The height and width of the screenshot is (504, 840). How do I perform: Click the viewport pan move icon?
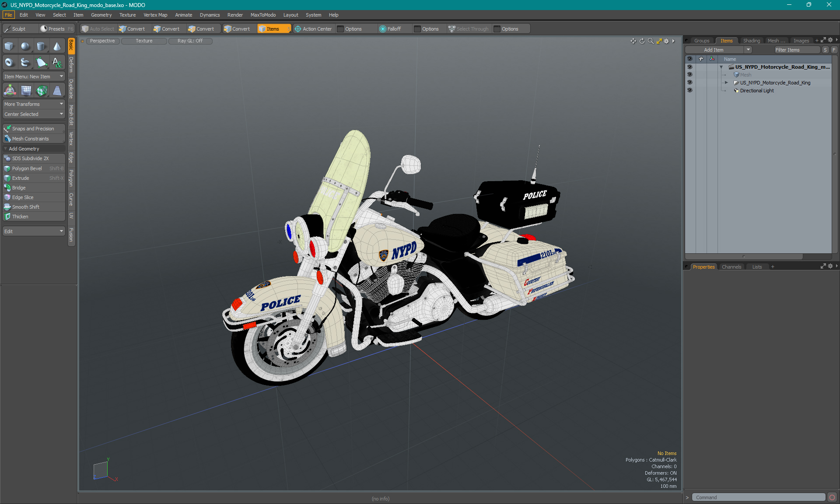pos(633,41)
